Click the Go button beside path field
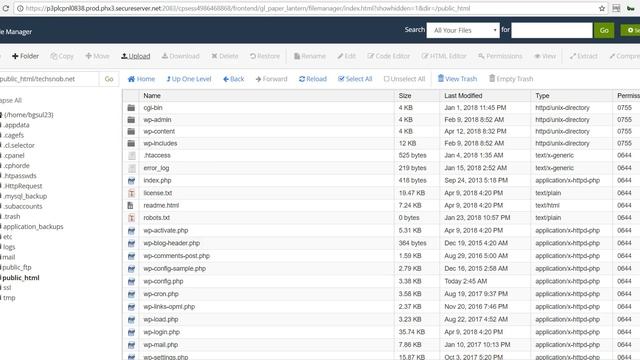Viewport: 640px width, 360px height. click(109, 79)
